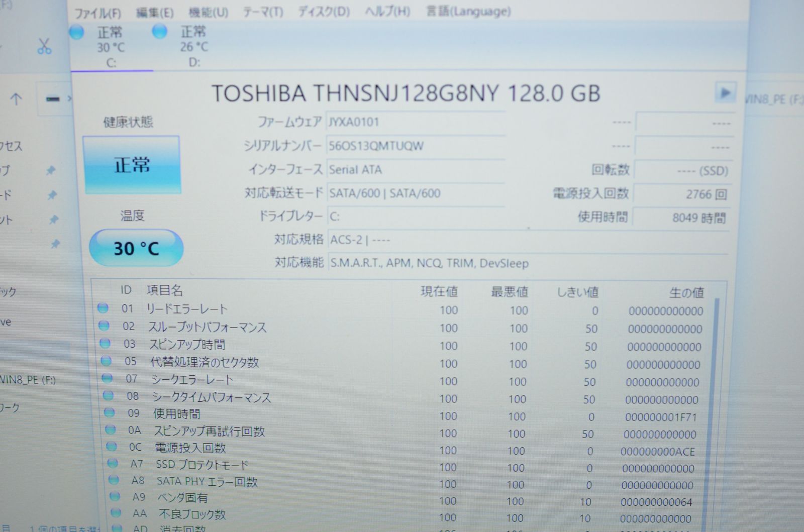Click the power on count field 2766 回
Image resolution: width=804 pixels, height=532 pixels.
[682, 194]
